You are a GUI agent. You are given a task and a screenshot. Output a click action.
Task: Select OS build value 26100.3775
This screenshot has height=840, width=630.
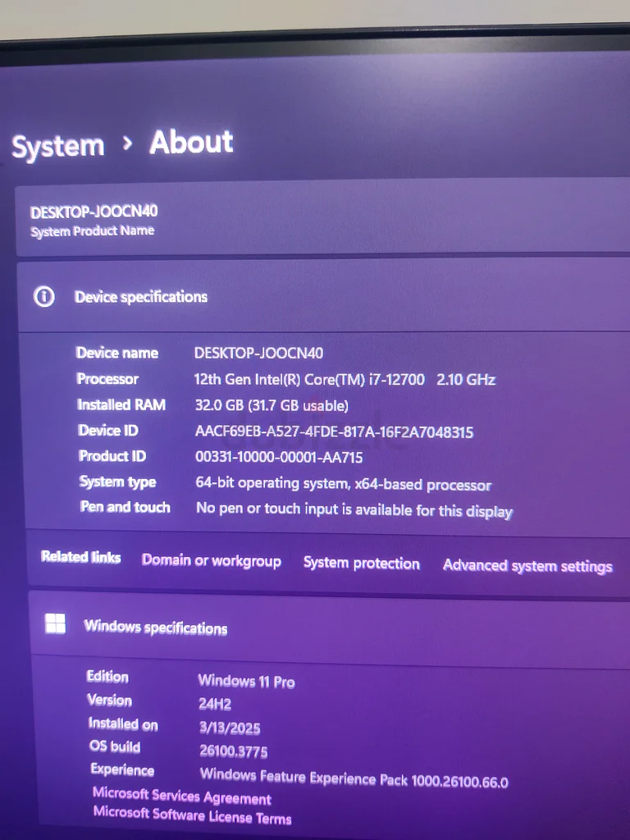click(234, 751)
